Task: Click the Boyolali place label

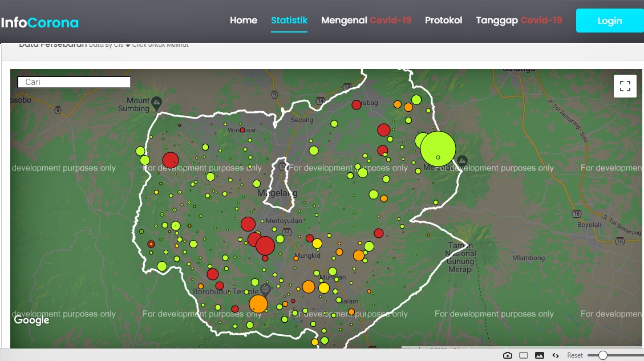Action: [x=589, y=225]
